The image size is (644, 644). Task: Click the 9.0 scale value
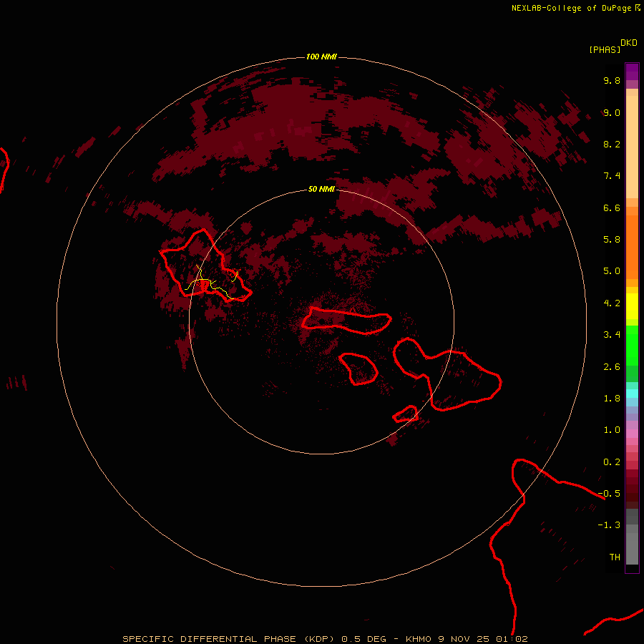pos(612,112)
